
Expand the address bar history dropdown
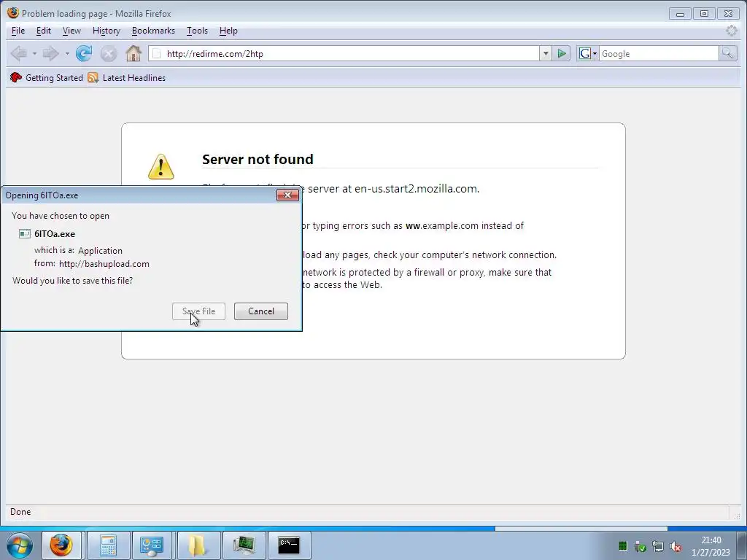tap(546, 53)
